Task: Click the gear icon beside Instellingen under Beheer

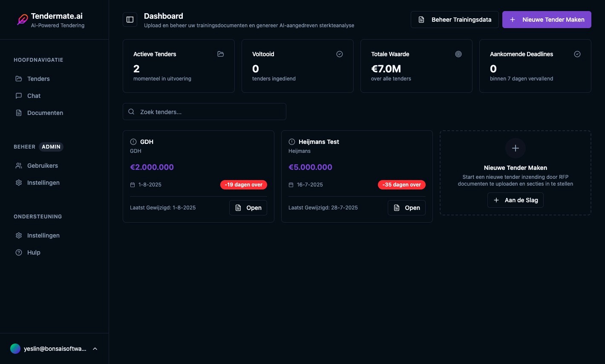Action: pyautogui.click(x=19, y=183)
